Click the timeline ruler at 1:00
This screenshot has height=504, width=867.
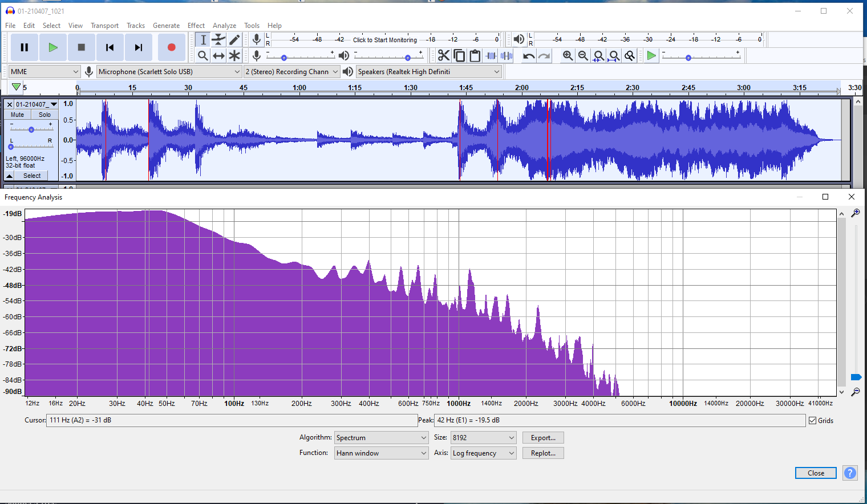(x=299, y=88)
